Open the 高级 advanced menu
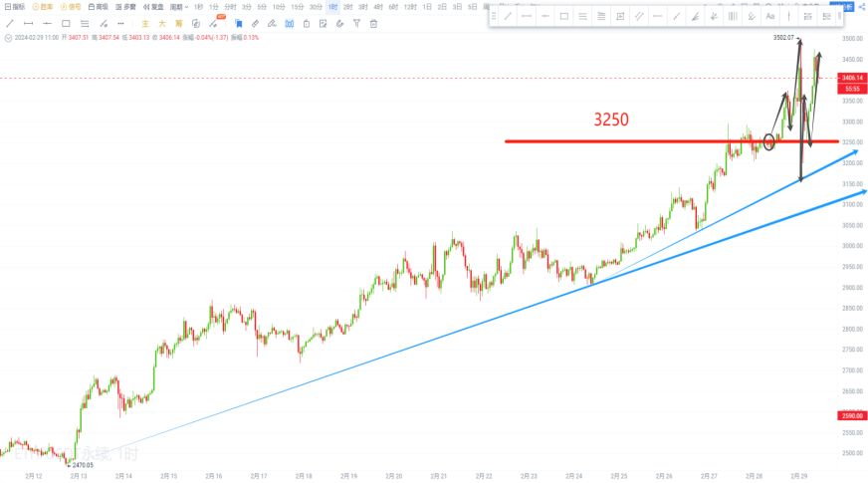The width and height of the screenshot is (868, 483). point(98,7)
